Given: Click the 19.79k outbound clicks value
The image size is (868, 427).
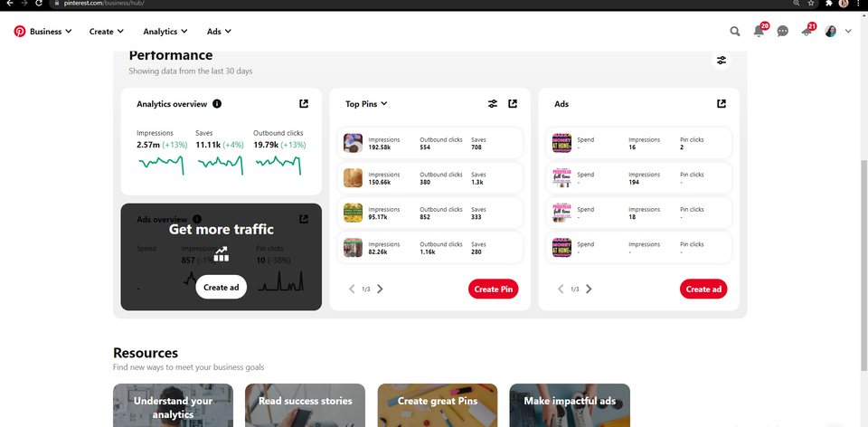Looking at the screenshot, I should [266, 145].
